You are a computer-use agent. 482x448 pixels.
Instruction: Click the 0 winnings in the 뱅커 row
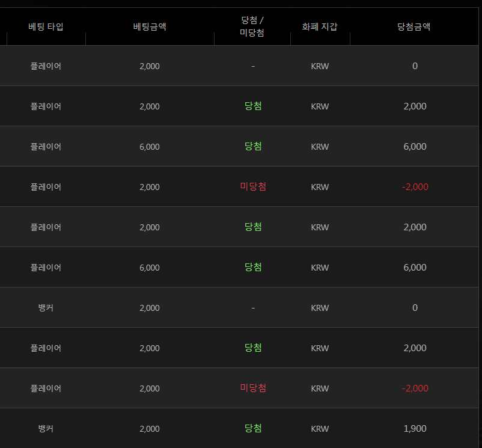(415, 308)
